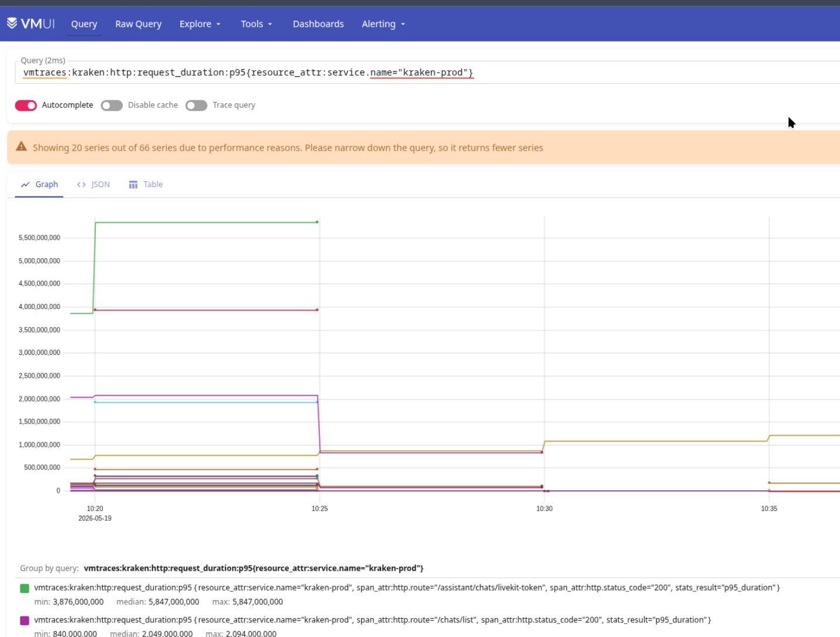Viewport: 840px width, 637px height.
Task: Open the Query tab in navbar
Action: tap(84, 24)
